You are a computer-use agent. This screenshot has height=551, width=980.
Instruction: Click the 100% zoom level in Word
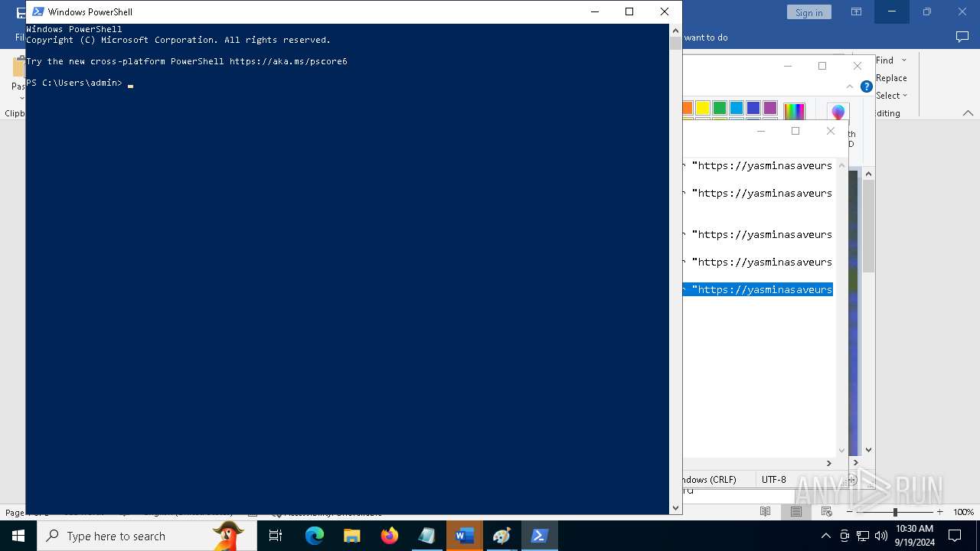click(963, 512)
